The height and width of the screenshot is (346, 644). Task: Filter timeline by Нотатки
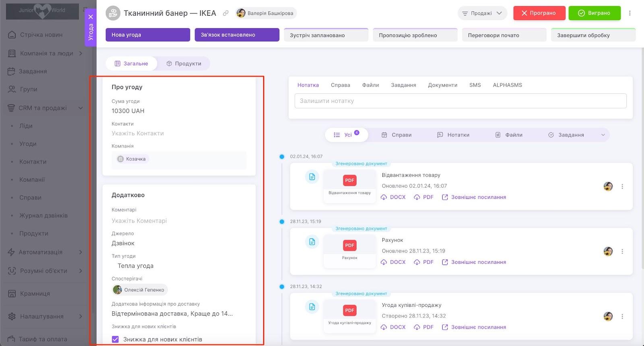tap(453, 135)
